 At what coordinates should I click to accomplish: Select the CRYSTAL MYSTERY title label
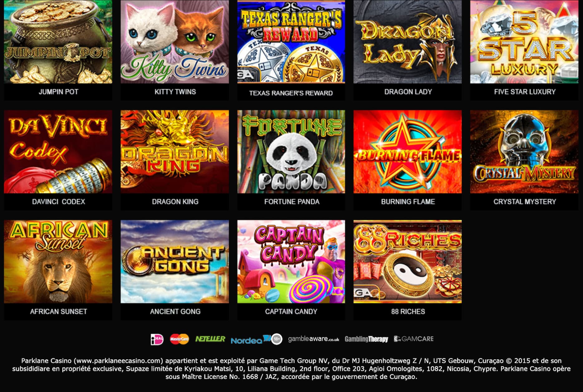coord(525,202)
